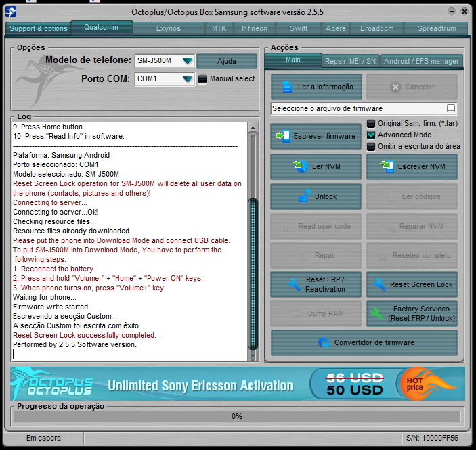Click the Reparar NVM icon

pyautogui.click(x=390, y=227)
